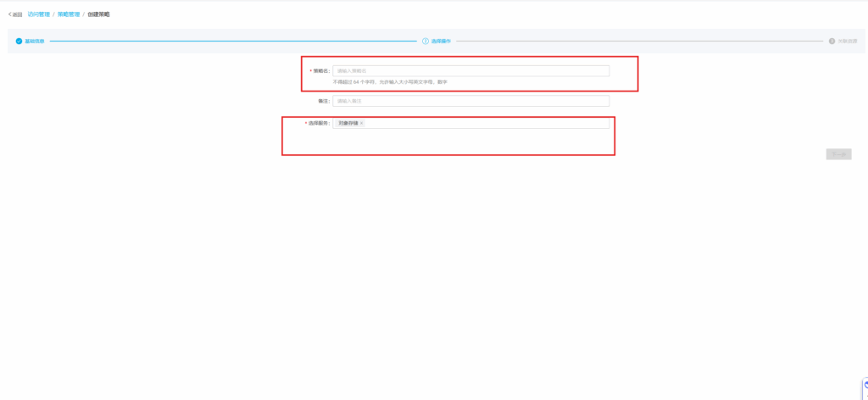
Task: Open the 选择服务 dropdown selector
Action: [x=487, y=123]
